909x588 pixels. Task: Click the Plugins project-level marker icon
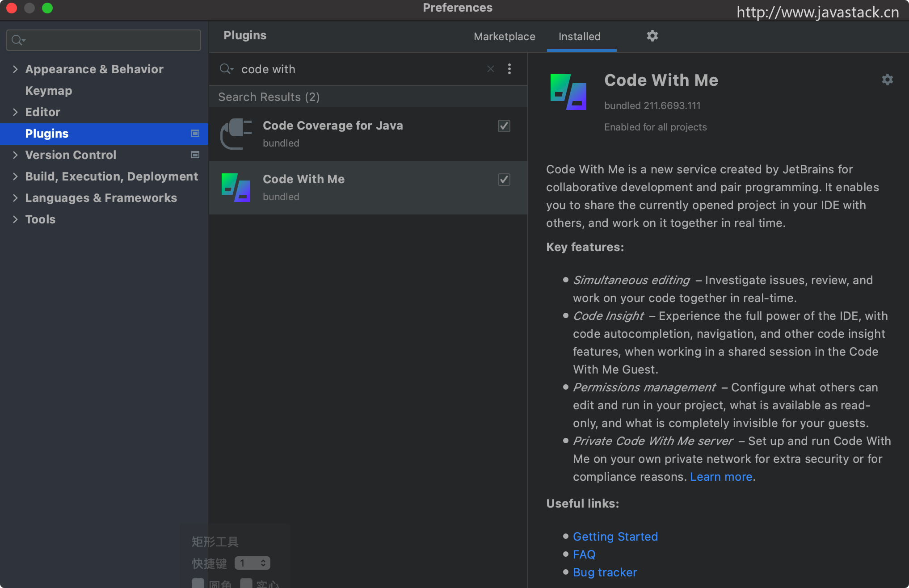pos(195,134)
